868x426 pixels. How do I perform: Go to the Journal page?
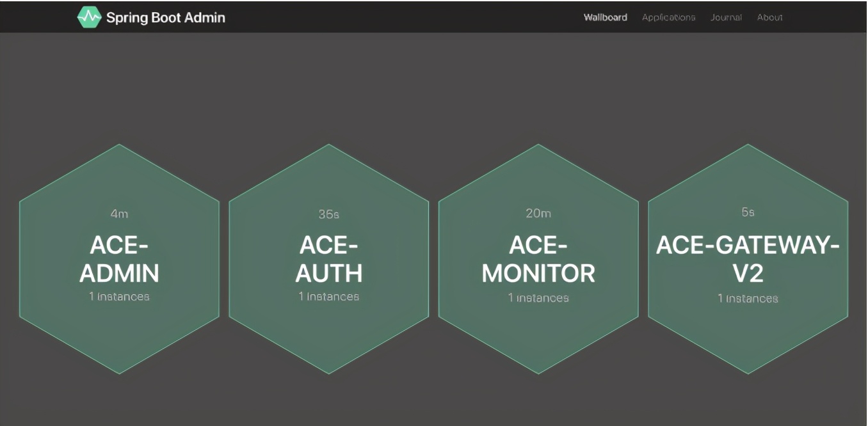click(726, 17)
